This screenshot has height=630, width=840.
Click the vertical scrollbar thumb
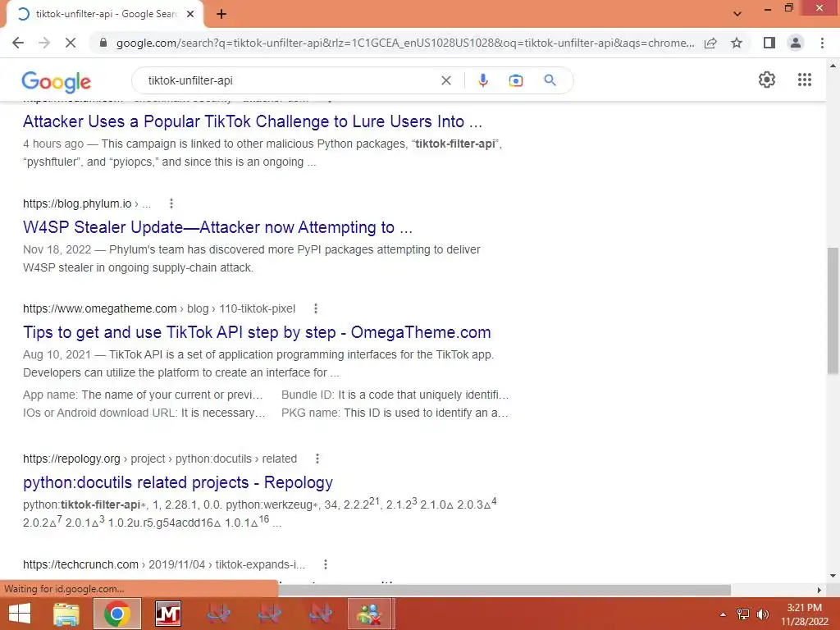pyautogui.click(x=833, y=311)
